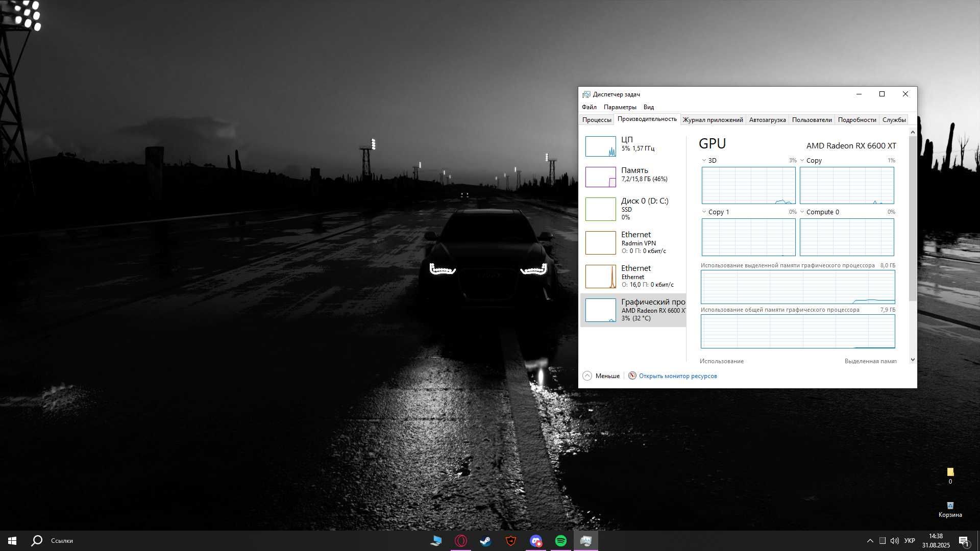Click the taskbar search magnifier icon
980x551 pixels.
37,541
